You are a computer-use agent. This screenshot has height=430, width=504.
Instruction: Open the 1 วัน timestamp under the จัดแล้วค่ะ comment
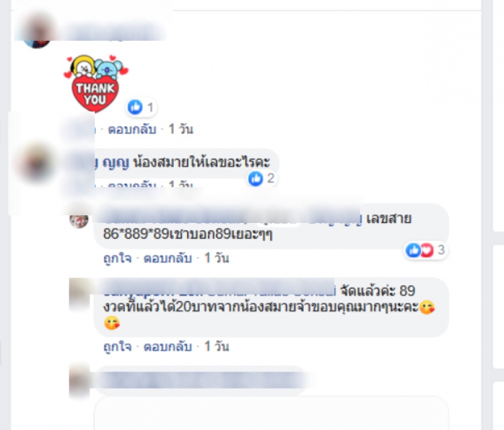(217, 346)
